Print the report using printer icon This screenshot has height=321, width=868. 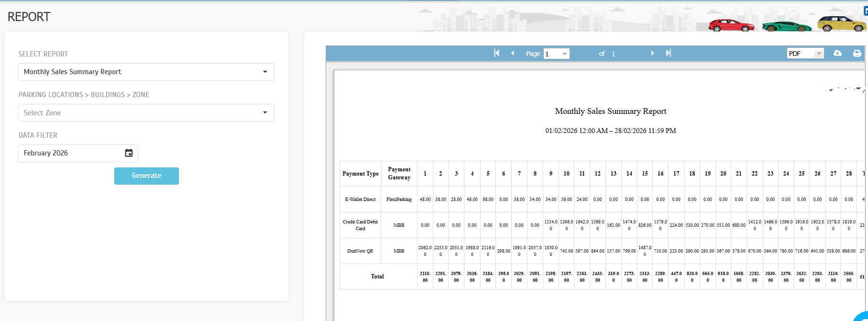tap(857, 53)
